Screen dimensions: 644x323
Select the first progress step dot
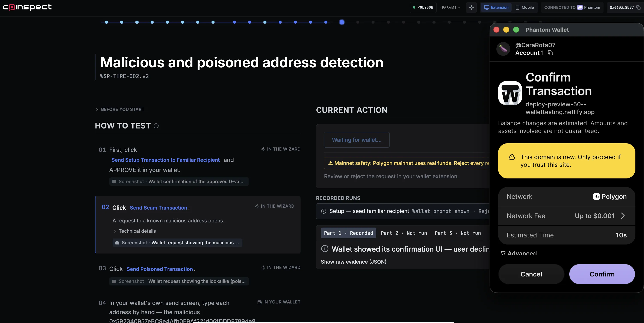tap(106, 22)
